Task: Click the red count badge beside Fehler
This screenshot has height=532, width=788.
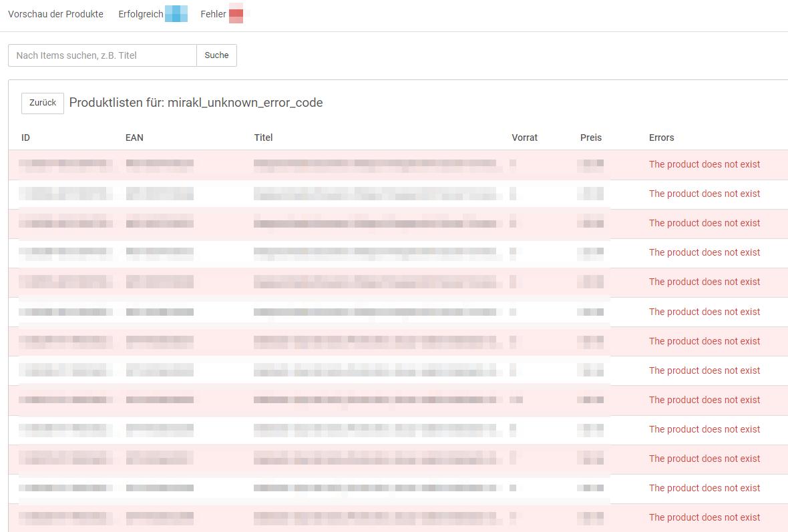Action: 236,14
